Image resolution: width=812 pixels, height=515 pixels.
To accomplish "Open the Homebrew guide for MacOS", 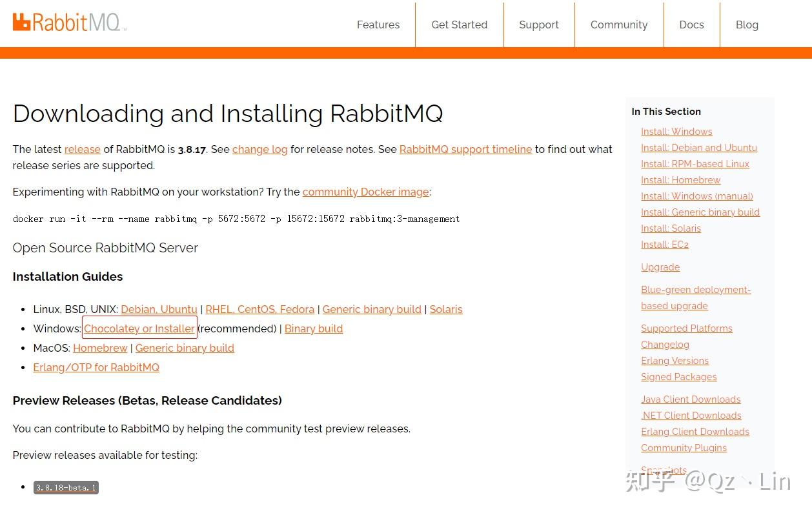I will [x=100, y=348].
